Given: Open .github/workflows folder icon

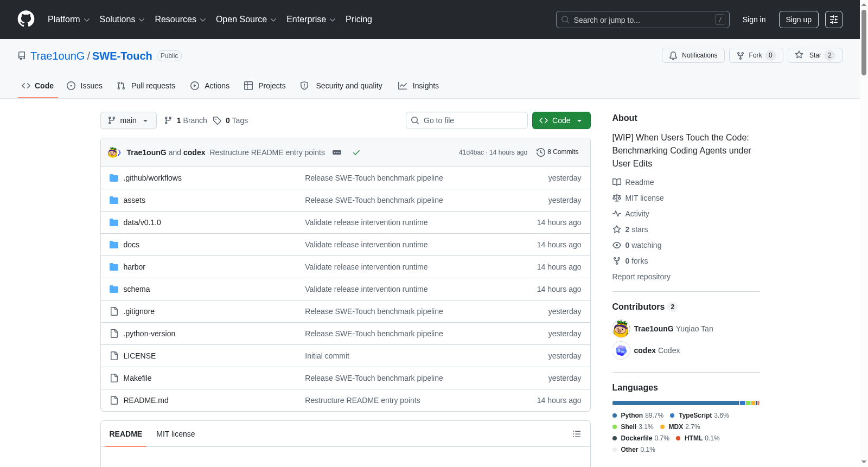Looking at the screenshot, I should (114, 178).
